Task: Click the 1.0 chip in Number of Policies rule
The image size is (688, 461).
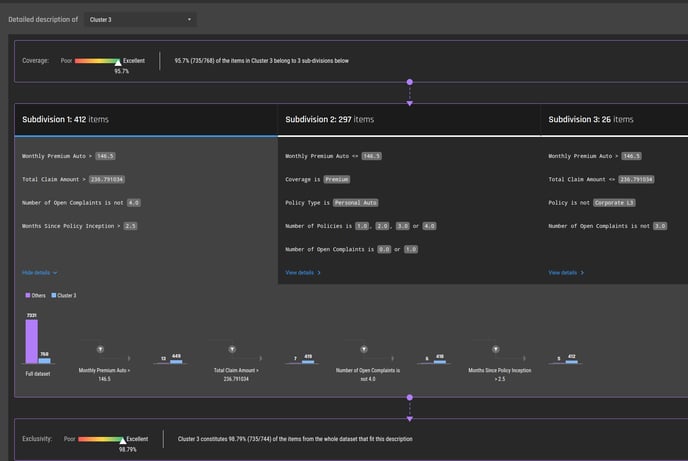Action: [x=362, y=226]
